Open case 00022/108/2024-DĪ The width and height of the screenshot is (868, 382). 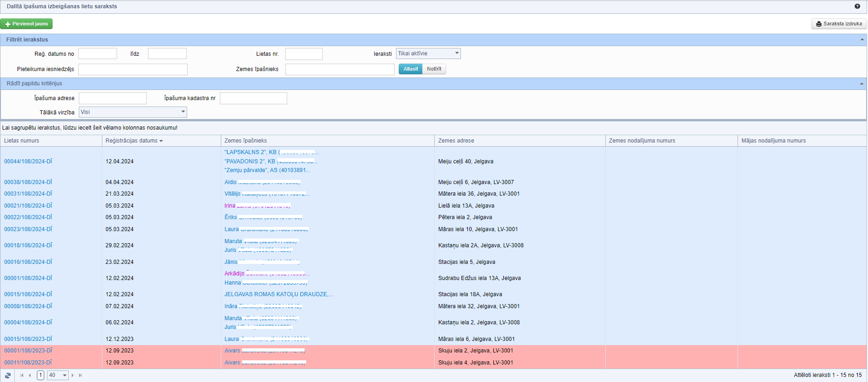tap(28, 217)
